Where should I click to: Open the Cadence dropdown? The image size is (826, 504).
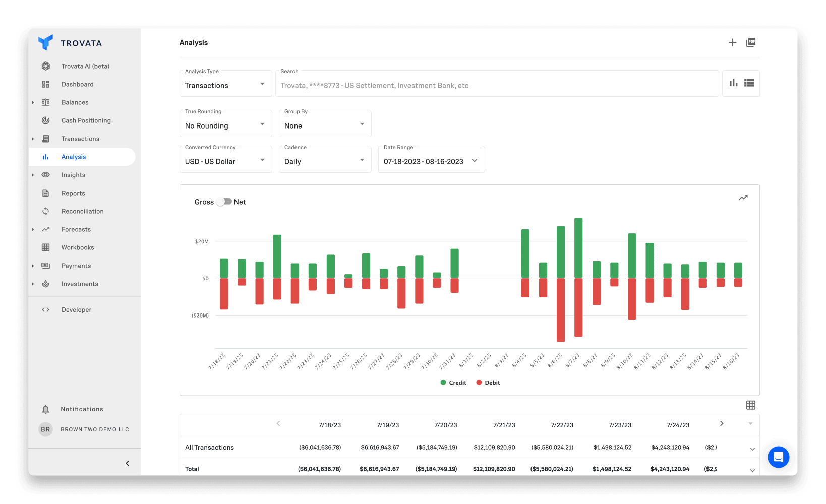[x=325, y=161]
